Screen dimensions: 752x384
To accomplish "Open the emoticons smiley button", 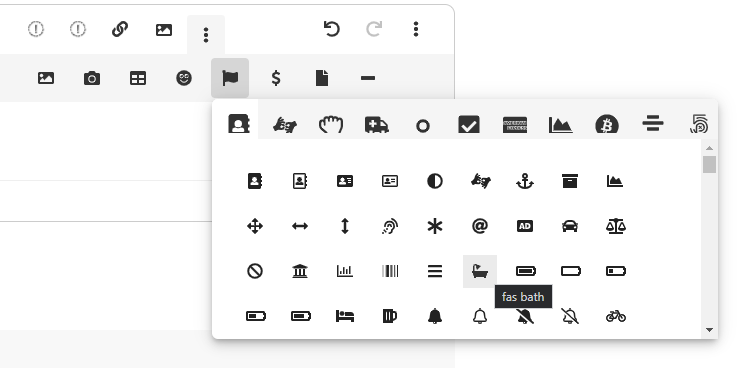I will tap(184, 78).
